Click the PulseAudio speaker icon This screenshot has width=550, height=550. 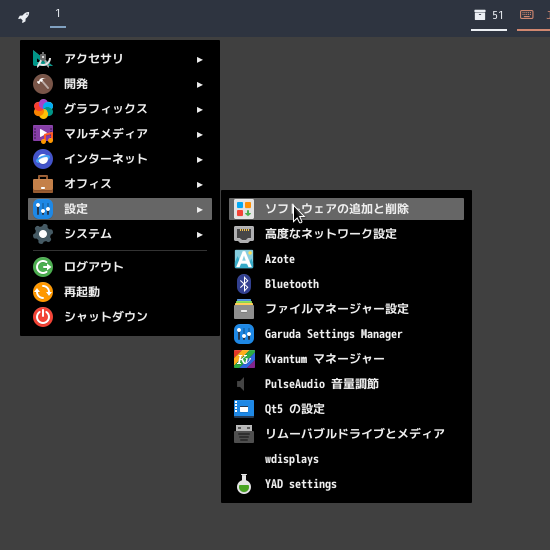point(241,384)
